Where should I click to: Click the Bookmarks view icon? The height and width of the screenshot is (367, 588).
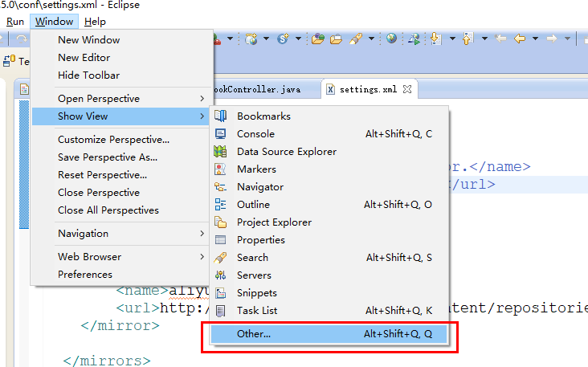point(220,116)
